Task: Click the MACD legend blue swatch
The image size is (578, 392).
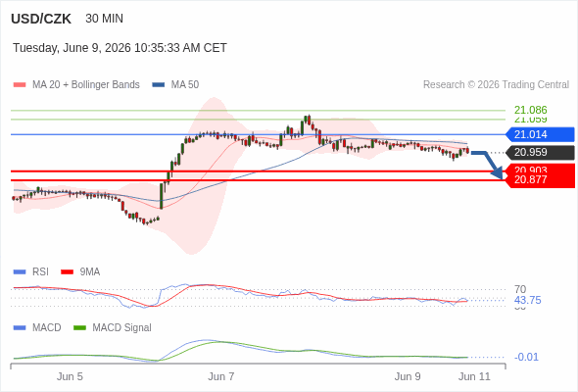Action: click(20, 328)
